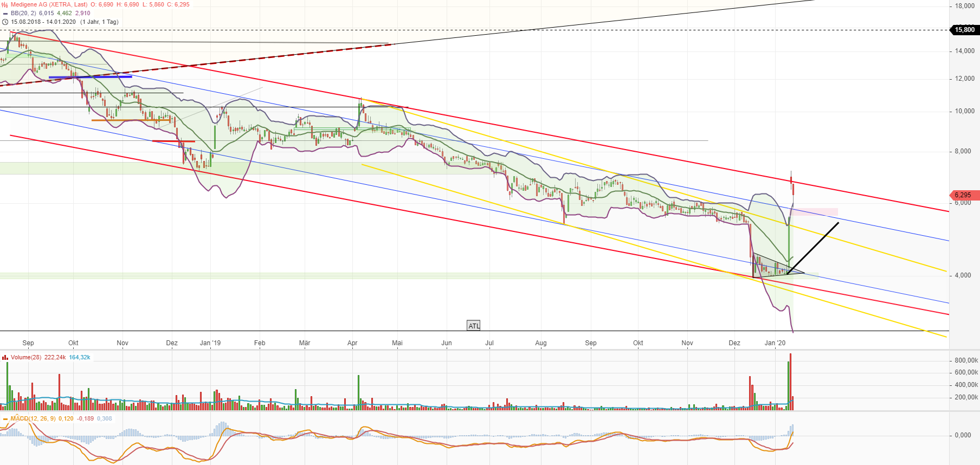Click the Jan '20 label on the time axis
980x465 pixels.
click(775, 343)
